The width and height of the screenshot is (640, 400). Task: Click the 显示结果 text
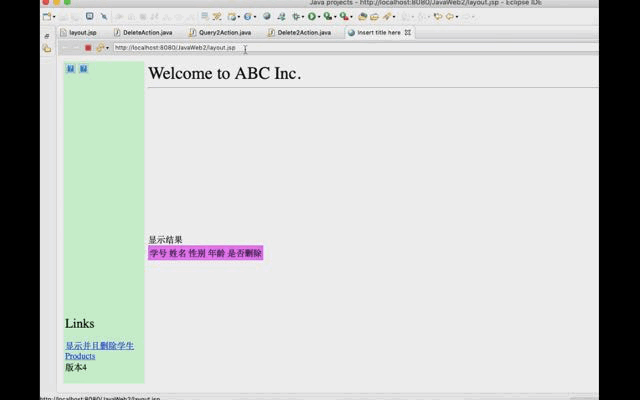(165, 240)
